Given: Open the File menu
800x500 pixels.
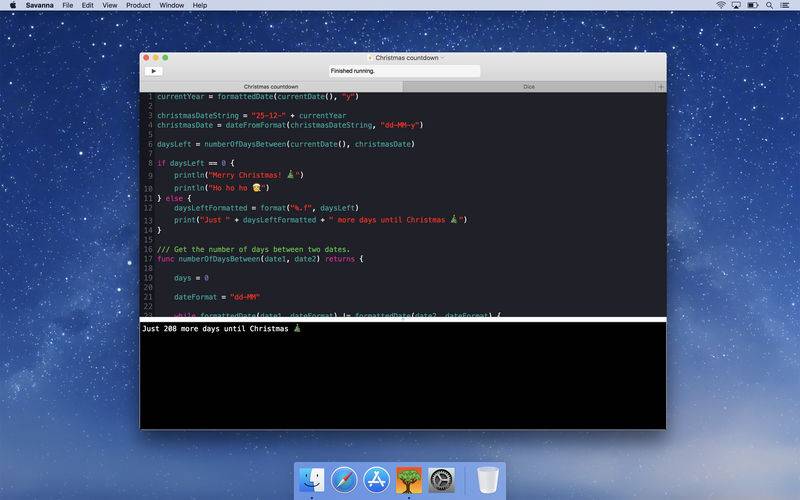Looking at the screenshot, I should (x=67, y=5).
